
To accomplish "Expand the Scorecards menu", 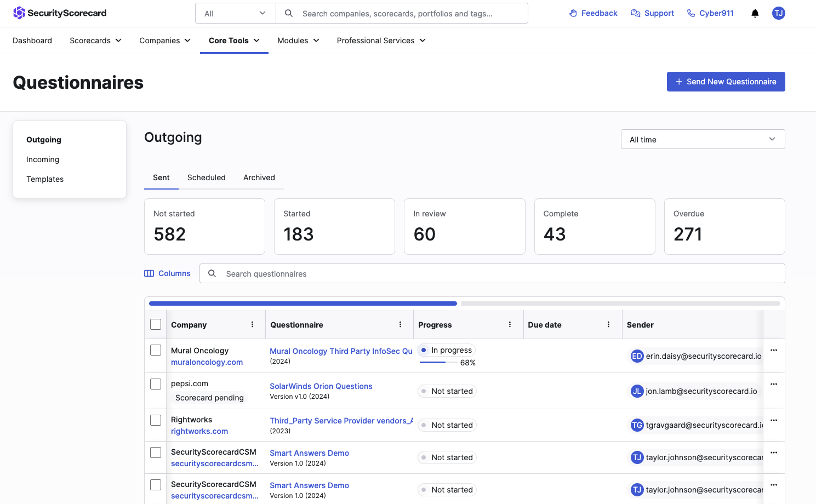I will (95, 41).
